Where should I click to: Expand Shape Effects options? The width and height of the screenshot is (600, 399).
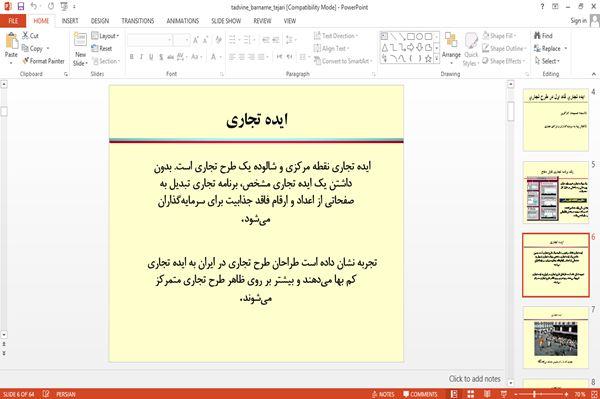(503, 61)
